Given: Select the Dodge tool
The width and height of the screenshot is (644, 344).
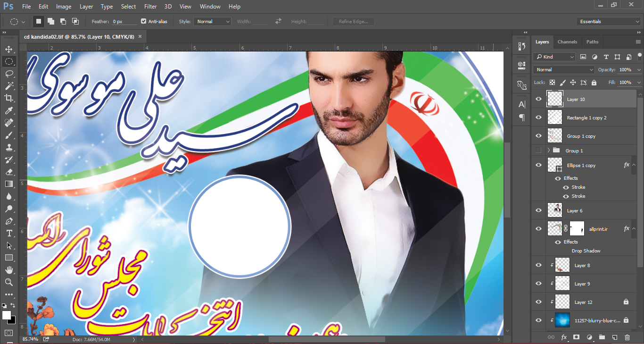Looking at the screenshot, I should 9,209.
